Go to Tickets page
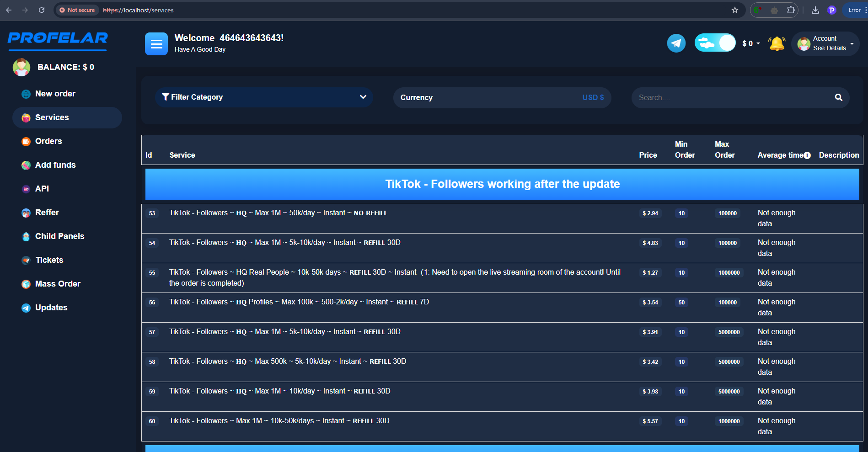Screen dimensions: 868x452 click(x=49, y=260)
